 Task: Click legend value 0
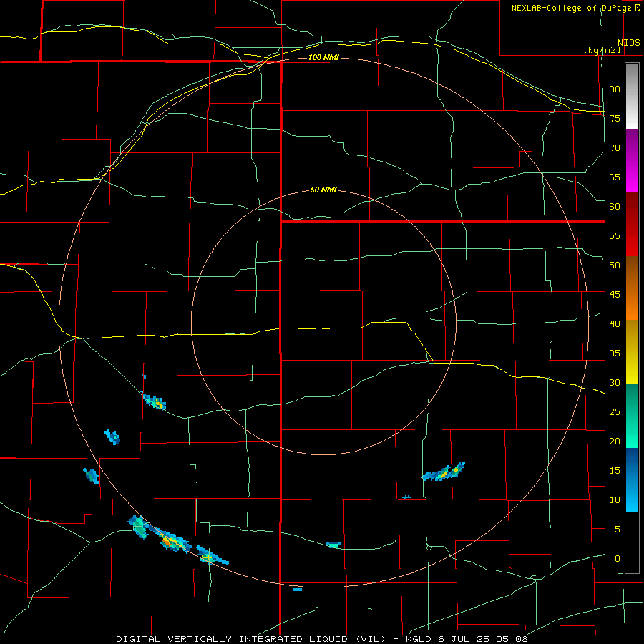coord(617,559)
